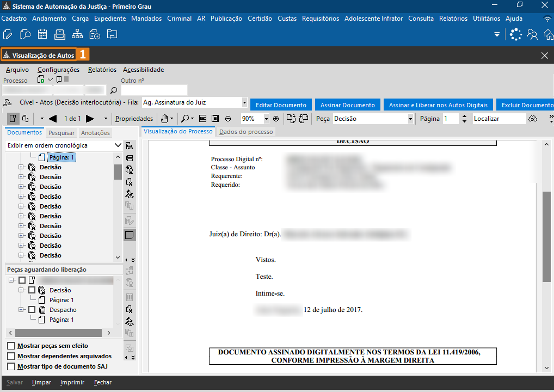Focus the Outro nº input field
Image resolution: width=554 pixels, height=392 pixels.
click(x=154, y=90)
